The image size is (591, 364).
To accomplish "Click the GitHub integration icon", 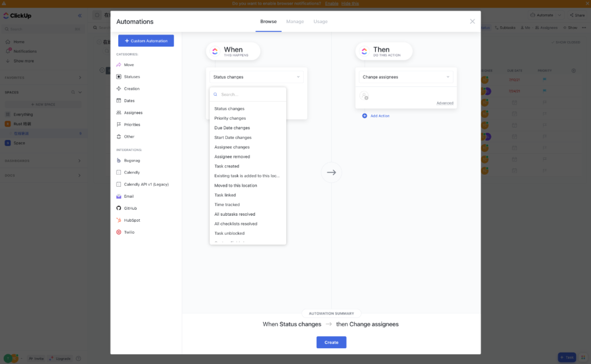I will pyautogui.click(x=119, y=208).
